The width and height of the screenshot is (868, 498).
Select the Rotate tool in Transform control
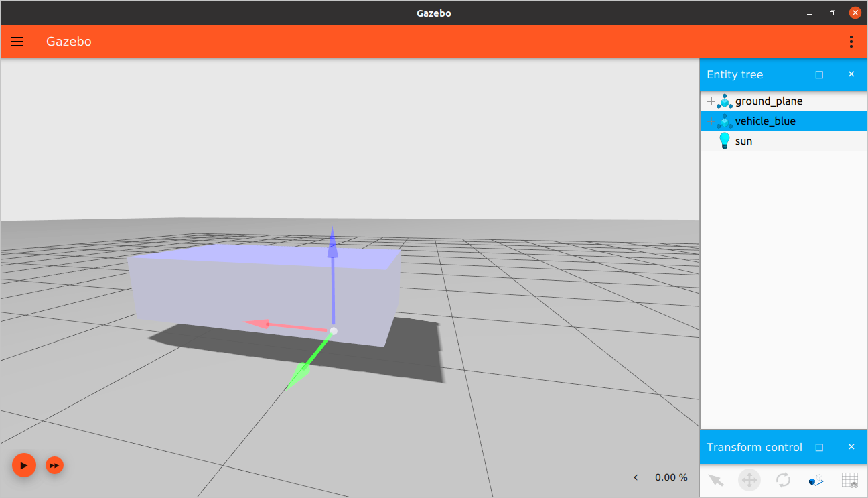(782, 480)
